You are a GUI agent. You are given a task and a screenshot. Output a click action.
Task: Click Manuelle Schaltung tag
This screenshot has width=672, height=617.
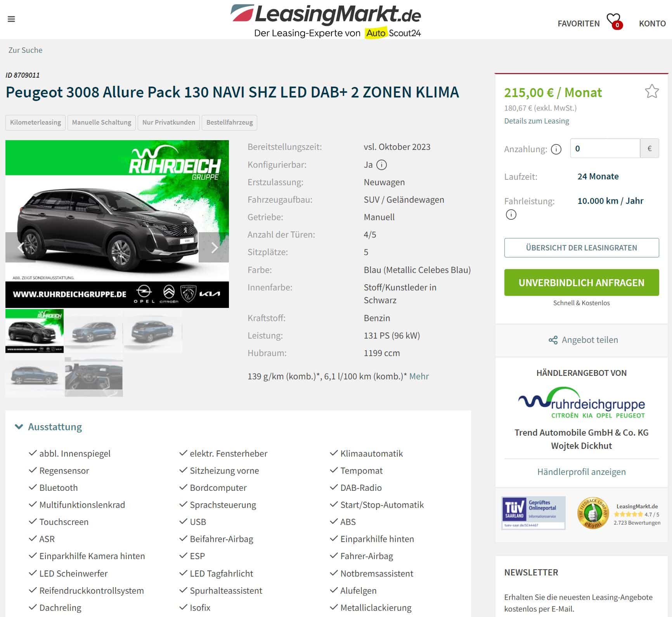(102, 122)
